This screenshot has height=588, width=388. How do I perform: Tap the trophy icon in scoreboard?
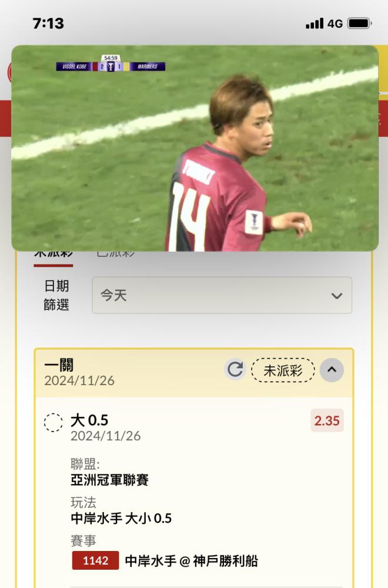tap(111, 66)
